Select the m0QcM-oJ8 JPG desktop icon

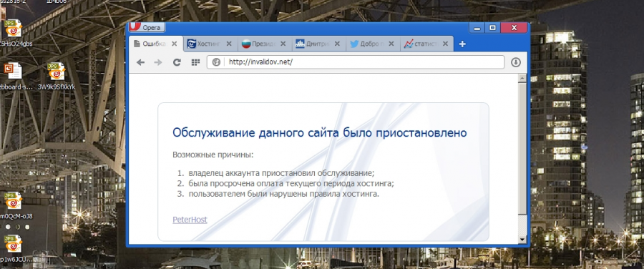pos(14,205)
